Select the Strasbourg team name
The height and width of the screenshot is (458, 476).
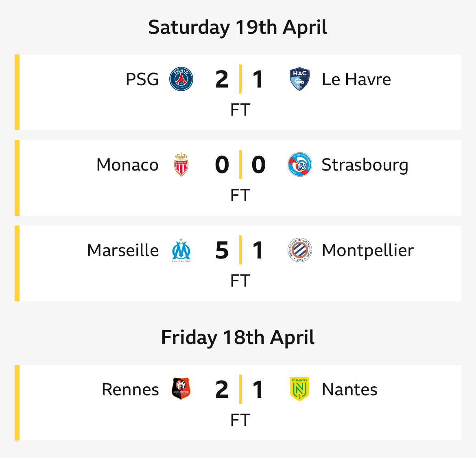pos(365,165)
